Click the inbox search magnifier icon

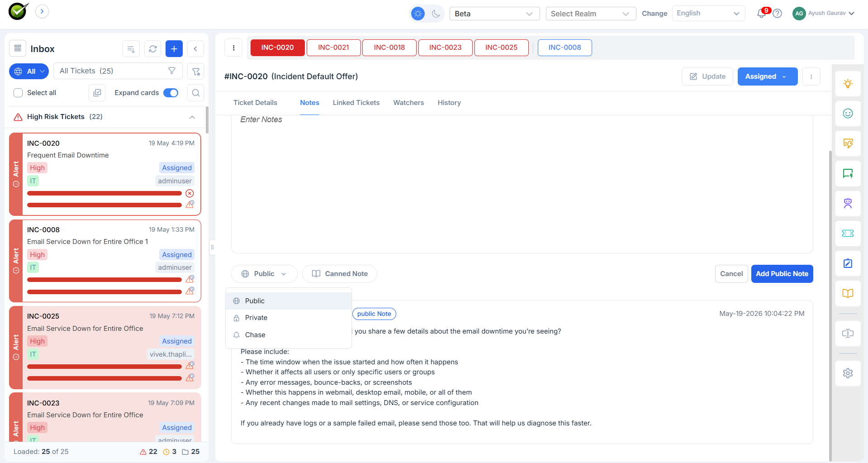click(x=196, y=93)
